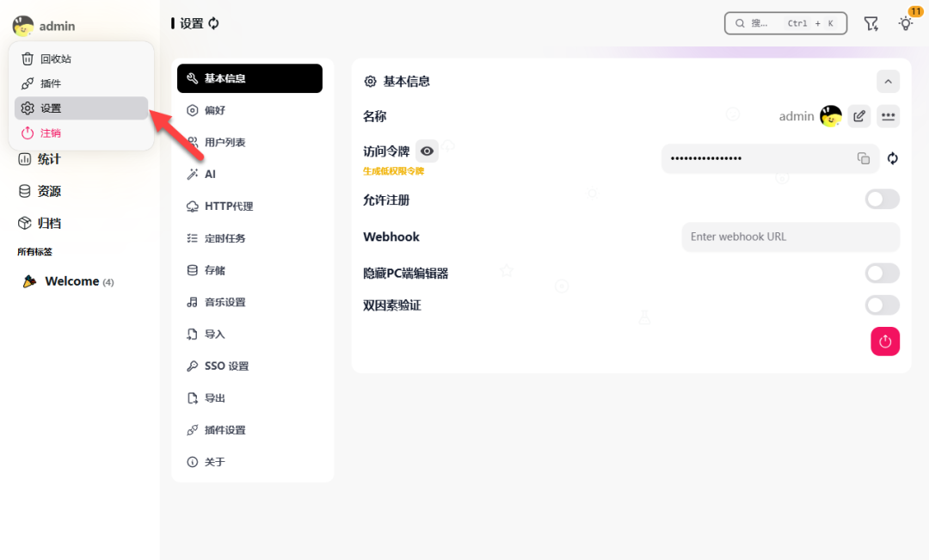The image size is (929, 560).
Task: Open the 用户列表 user list tab
Action: coord(249,142)
